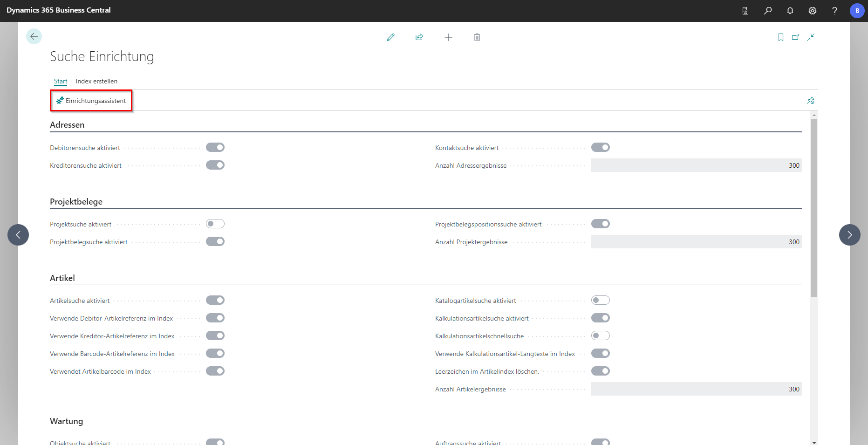Open settings gear in top bar
This screenshot has width=868, height=445.
pos(813,10)
